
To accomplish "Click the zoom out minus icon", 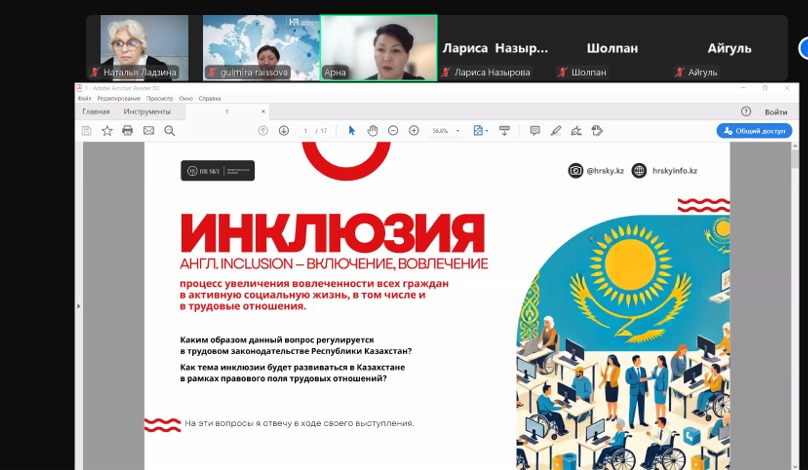I will click(x=393, y=130).
